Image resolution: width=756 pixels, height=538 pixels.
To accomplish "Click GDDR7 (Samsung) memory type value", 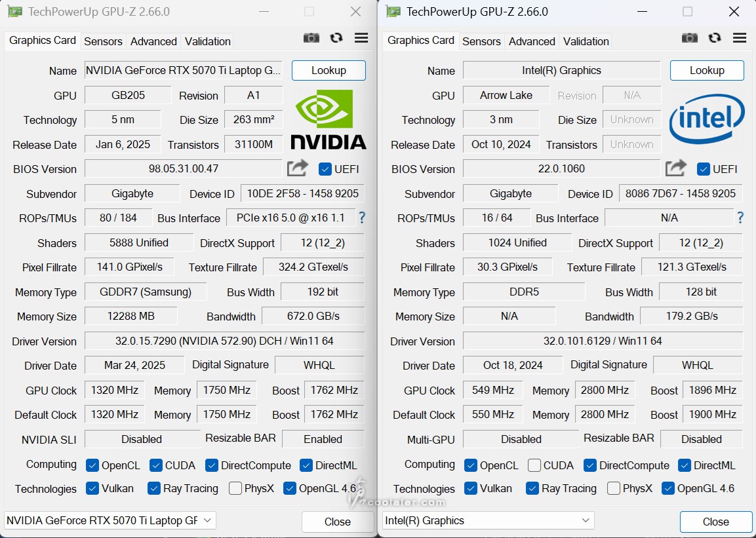I will 146,292.
